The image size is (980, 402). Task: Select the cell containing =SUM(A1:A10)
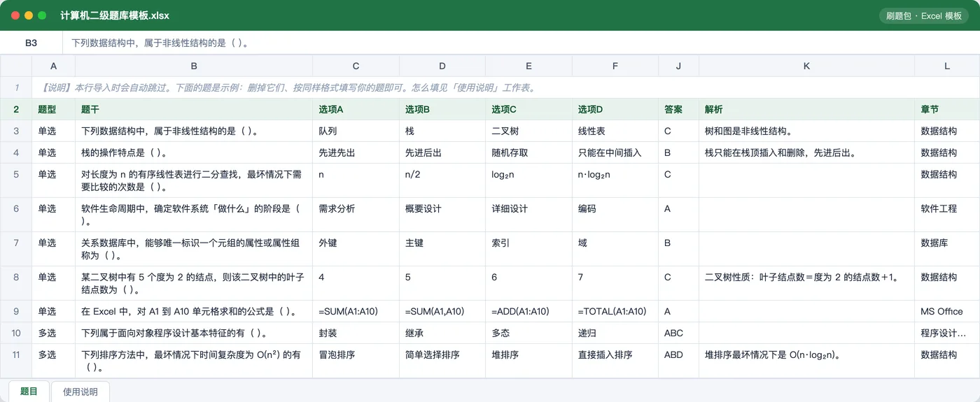356,311
